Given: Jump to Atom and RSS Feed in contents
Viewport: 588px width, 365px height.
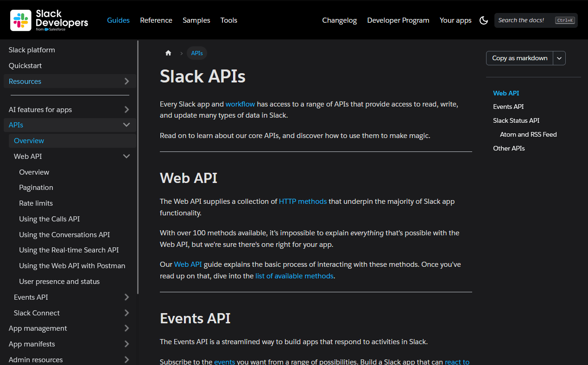Looking at the screenshot, I should point(528,134).
